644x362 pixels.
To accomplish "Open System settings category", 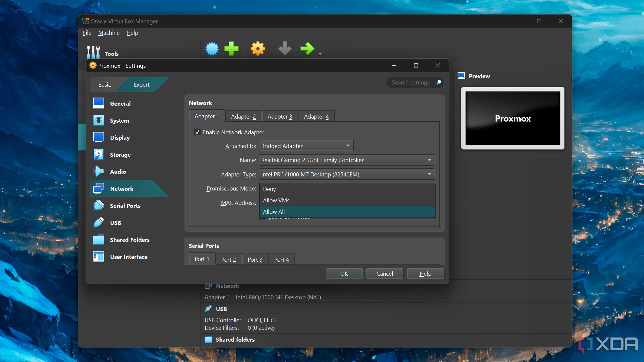I will click(x=129, y=120).
